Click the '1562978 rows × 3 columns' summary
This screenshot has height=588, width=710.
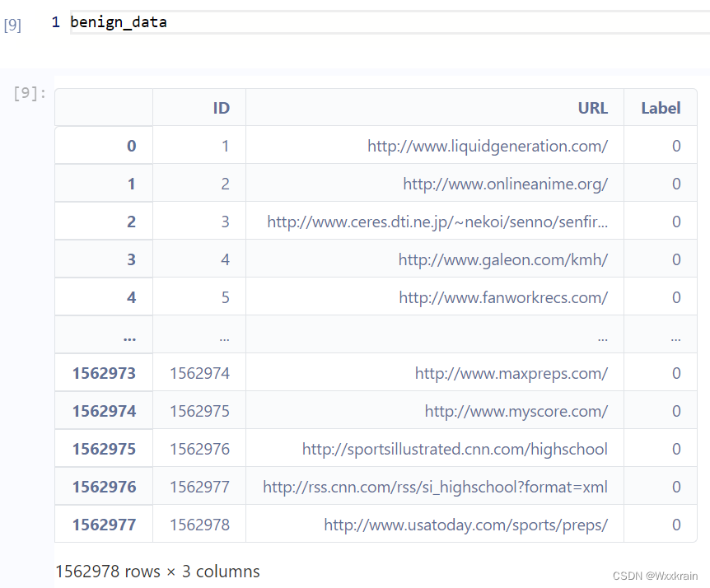click(x=157, y=572)
